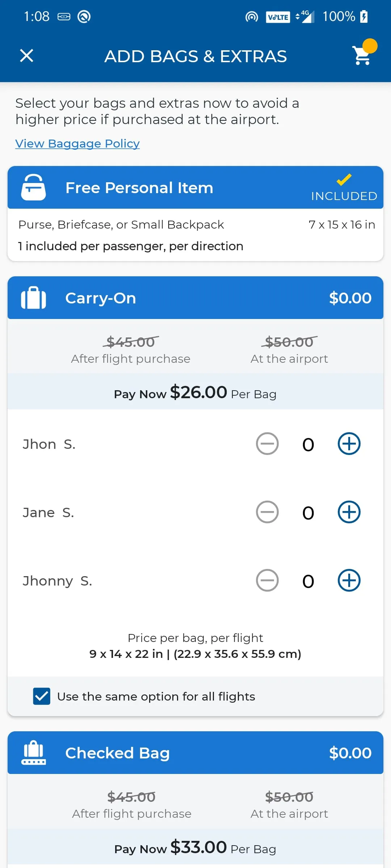Select the Carry-On section header
The image size is (391, 868).
(x=195, y=298)
